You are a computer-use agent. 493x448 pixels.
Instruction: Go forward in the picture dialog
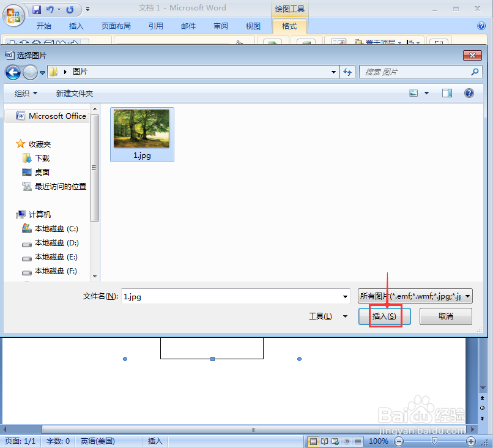click(30, 72)
